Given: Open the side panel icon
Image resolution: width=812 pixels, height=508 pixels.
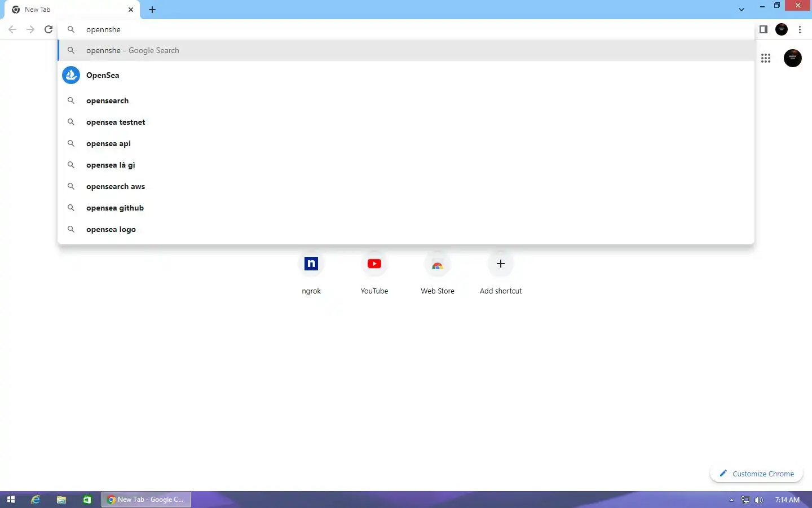Looking at the screenshot, I should pyautogui.click(x=764, y=29).
